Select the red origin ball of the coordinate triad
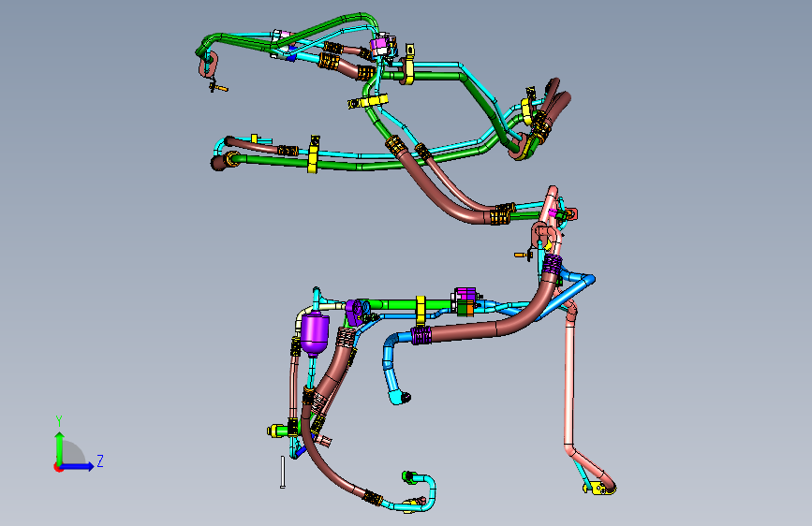 58,467
